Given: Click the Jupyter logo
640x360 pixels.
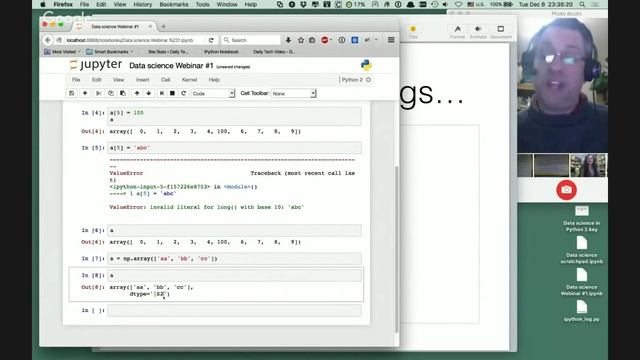Looking at the screenshot, I should [96, 64].
